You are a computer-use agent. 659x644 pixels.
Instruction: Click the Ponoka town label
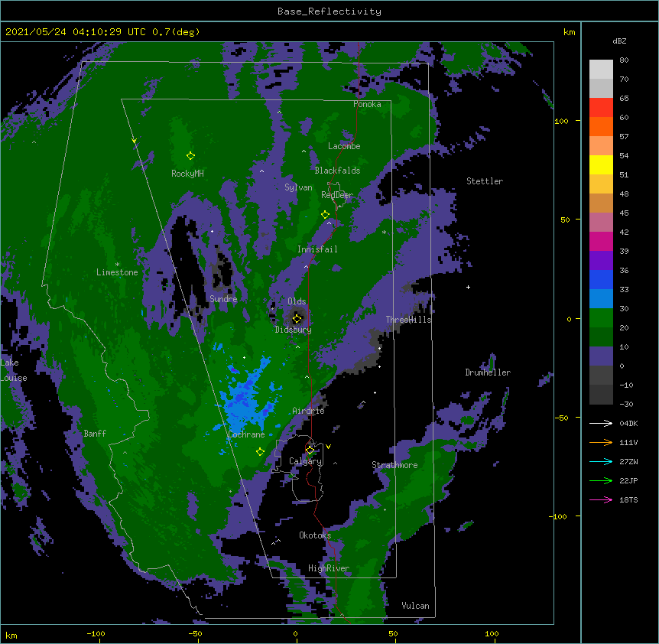tap(367, 104)
